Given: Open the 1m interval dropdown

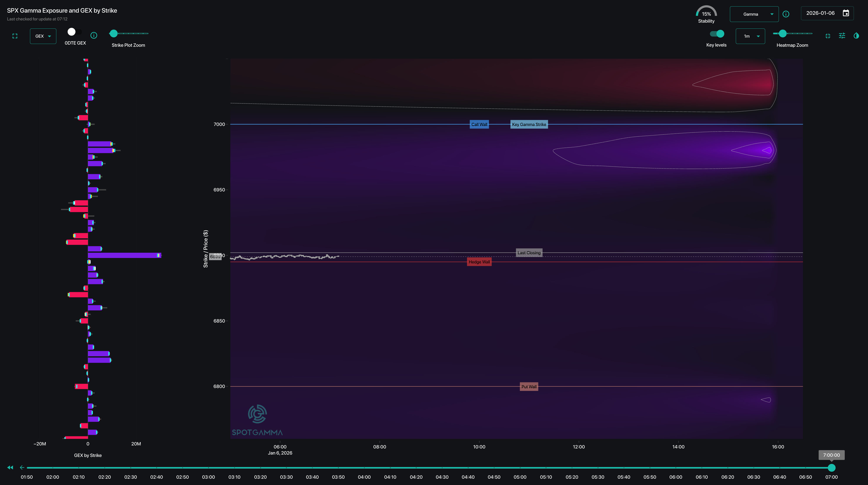Looking at the screenshot, I should point(750,36).
